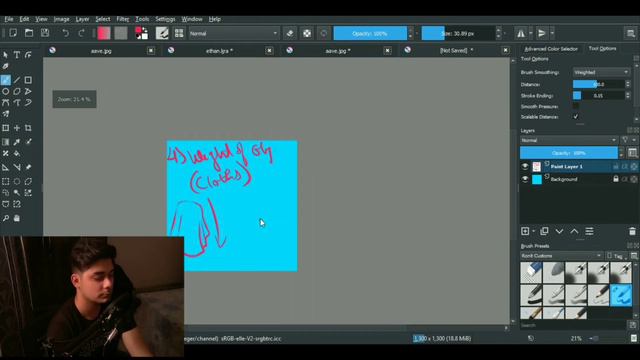Open Layers blending mode Normal dropdown

click(569, 140)
